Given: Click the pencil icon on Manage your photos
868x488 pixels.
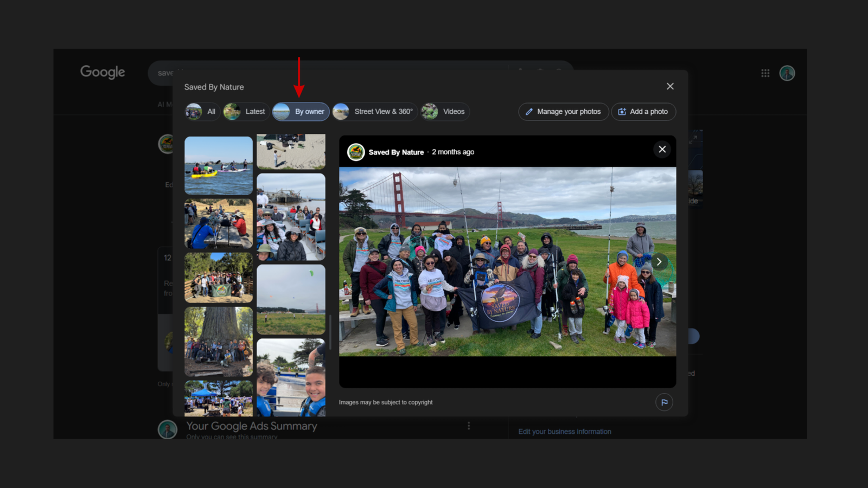Looking at the screenshot, I should pyautogui.click(x=528, y=112).
